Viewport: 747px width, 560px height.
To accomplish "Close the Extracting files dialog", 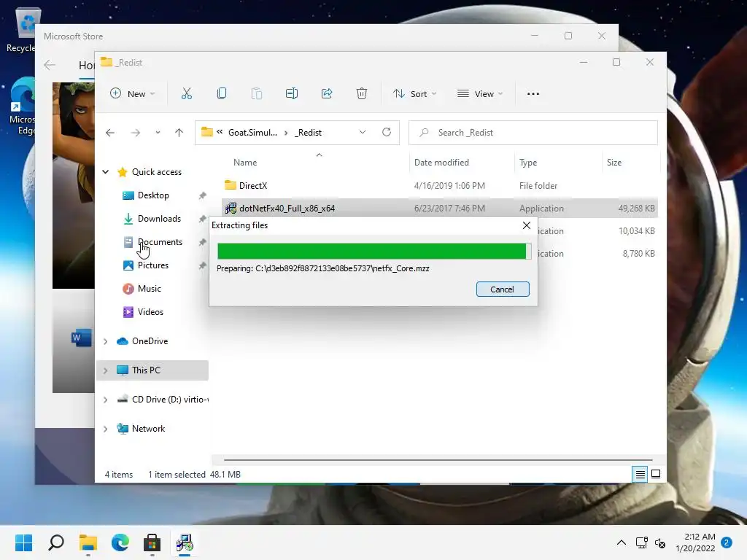I will 527,225.
